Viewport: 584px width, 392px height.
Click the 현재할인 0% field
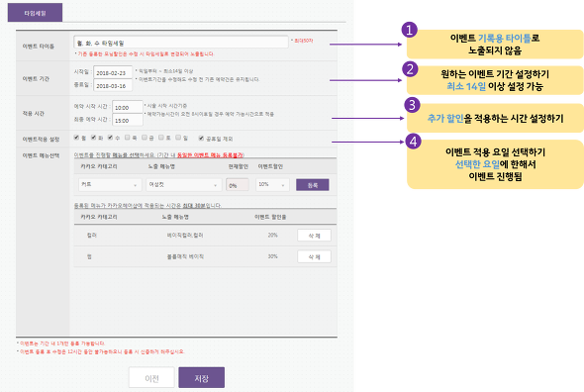pyautogui.click(x=238, y=185)
